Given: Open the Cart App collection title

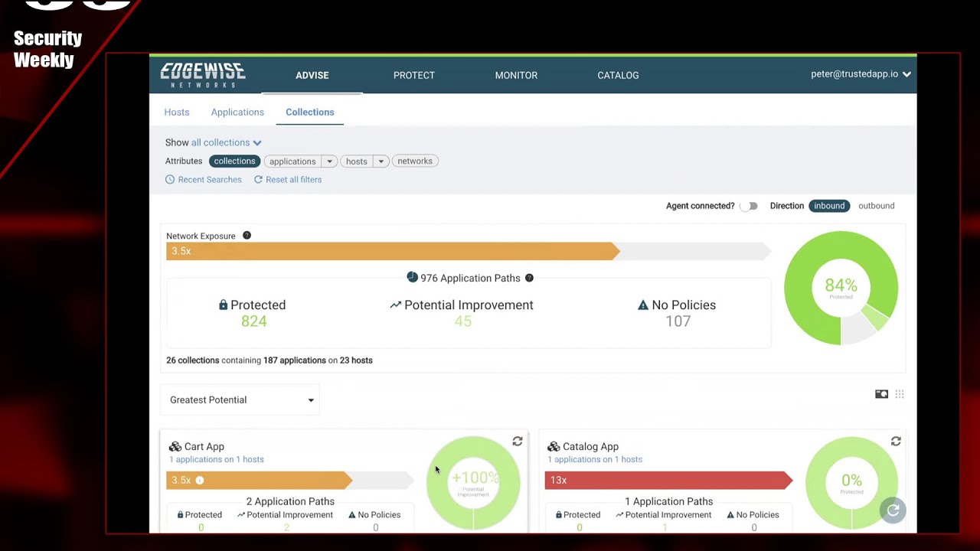Looking at the screenshot, I should tap(204, 446).
